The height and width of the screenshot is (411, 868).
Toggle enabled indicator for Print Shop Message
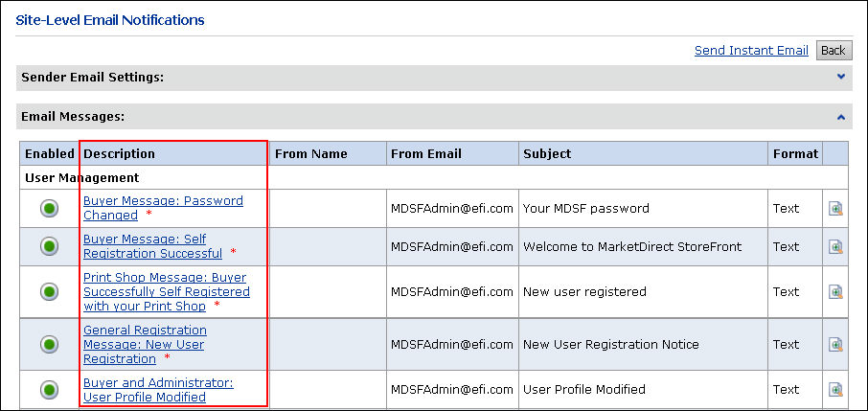[49, 292]
